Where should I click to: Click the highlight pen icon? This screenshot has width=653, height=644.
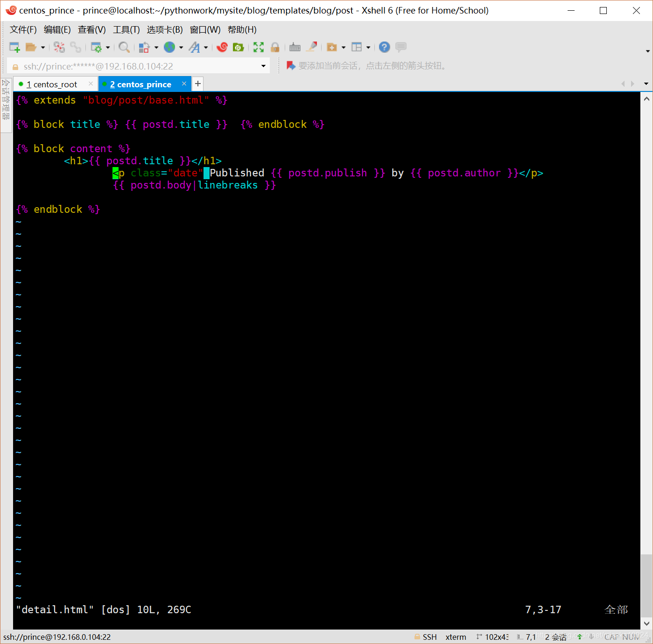(311, 47)
